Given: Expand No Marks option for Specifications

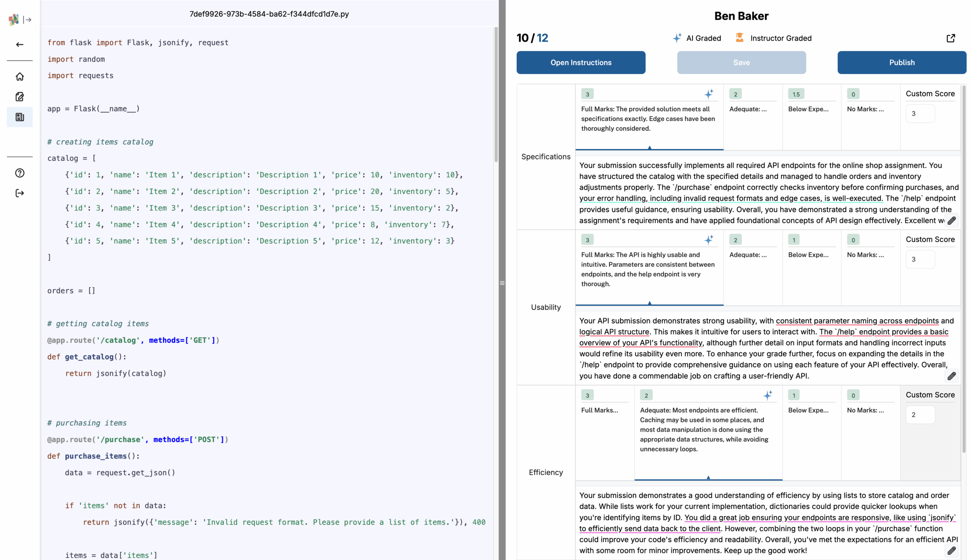Looking at the screenshot, I should [865, 109].
